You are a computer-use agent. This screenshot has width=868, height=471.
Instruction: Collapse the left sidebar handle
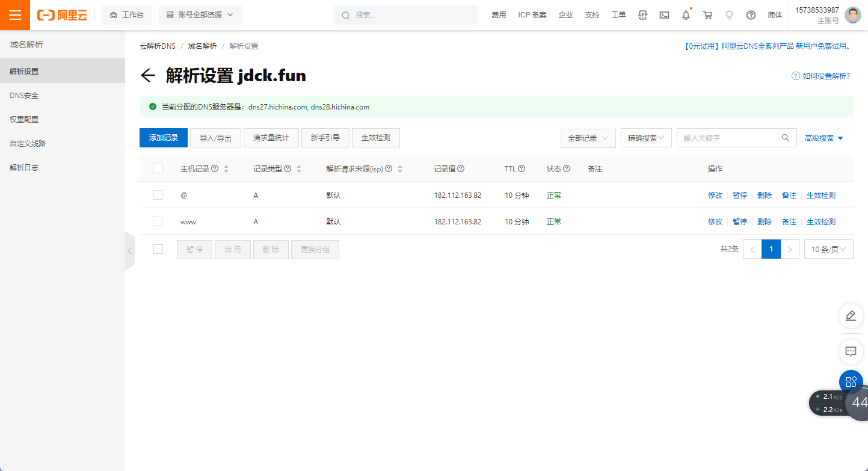130,250
